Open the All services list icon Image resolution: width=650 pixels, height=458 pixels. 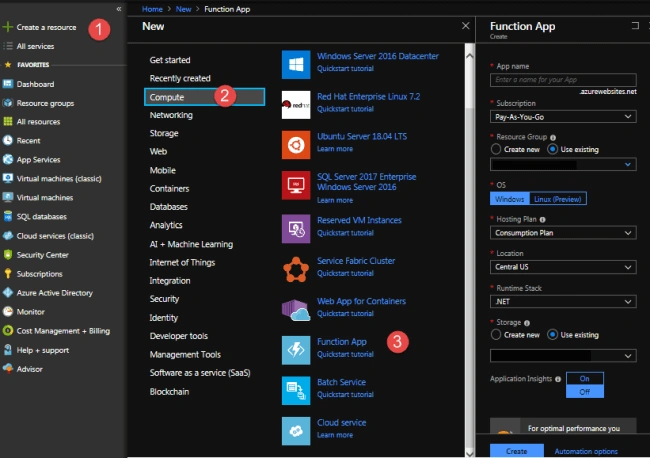coord(7,46)
